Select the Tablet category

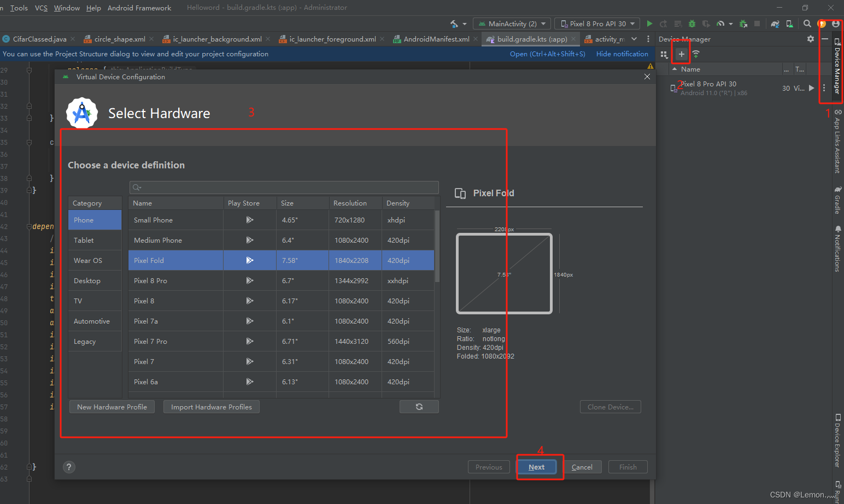[95, 240]
